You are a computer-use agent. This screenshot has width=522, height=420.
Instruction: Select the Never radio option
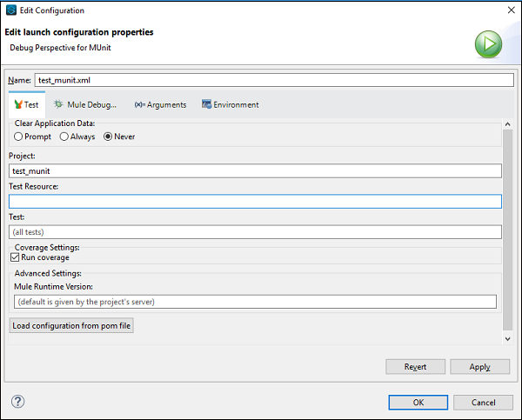[109, 137]
